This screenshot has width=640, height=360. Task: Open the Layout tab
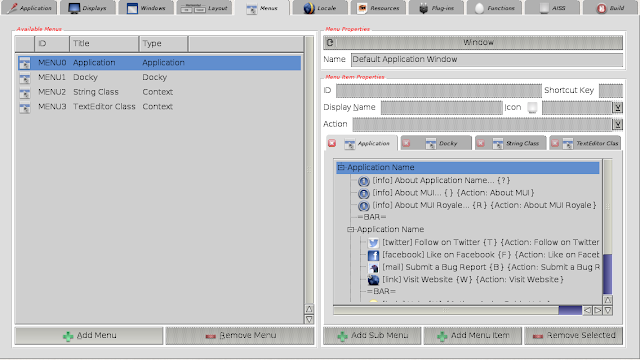click(x=204, y=8)
